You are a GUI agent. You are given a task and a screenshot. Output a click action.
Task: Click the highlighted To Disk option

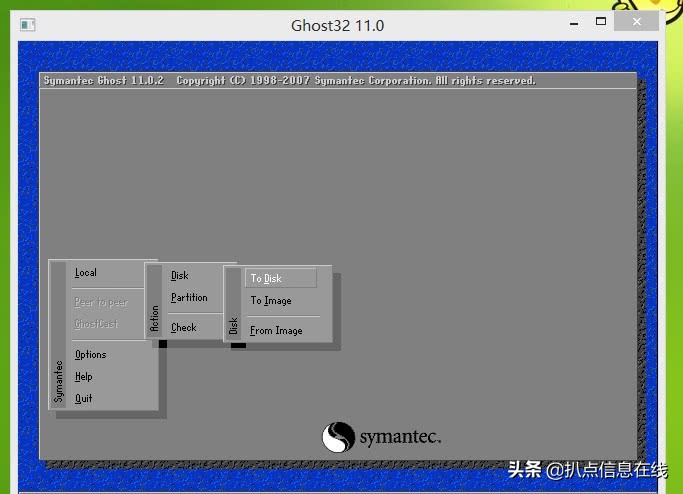(281, 278)
